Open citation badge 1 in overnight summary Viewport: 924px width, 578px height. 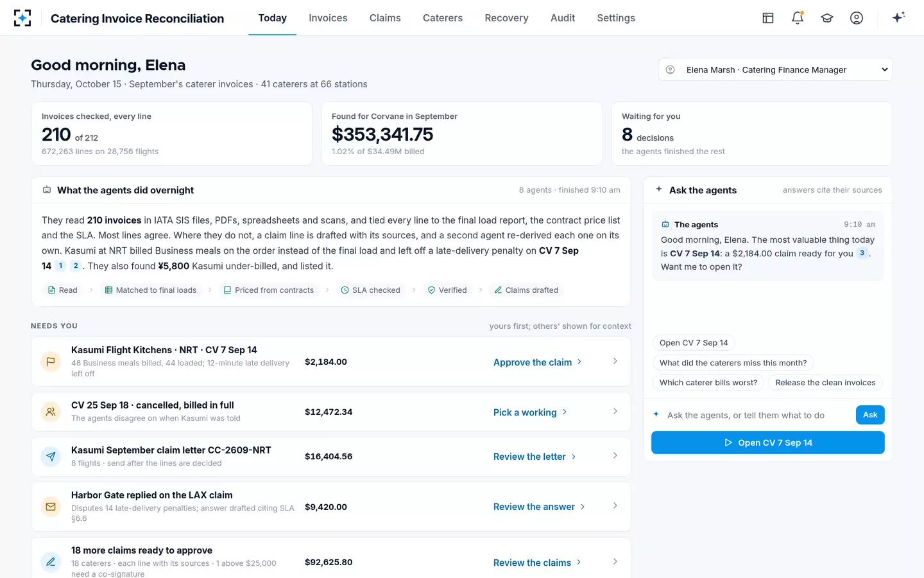(61, 266)
